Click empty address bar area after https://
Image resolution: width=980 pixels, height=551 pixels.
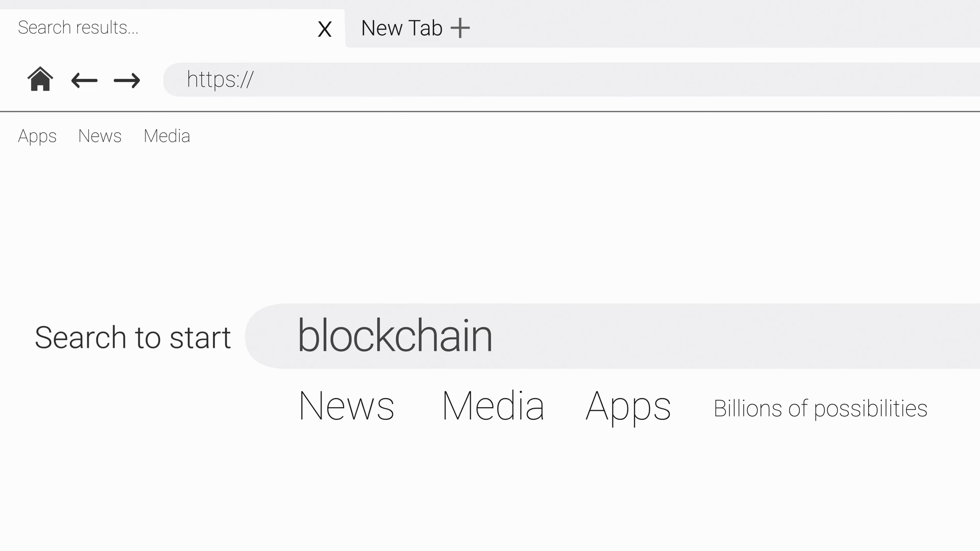(x=612, y=80)
